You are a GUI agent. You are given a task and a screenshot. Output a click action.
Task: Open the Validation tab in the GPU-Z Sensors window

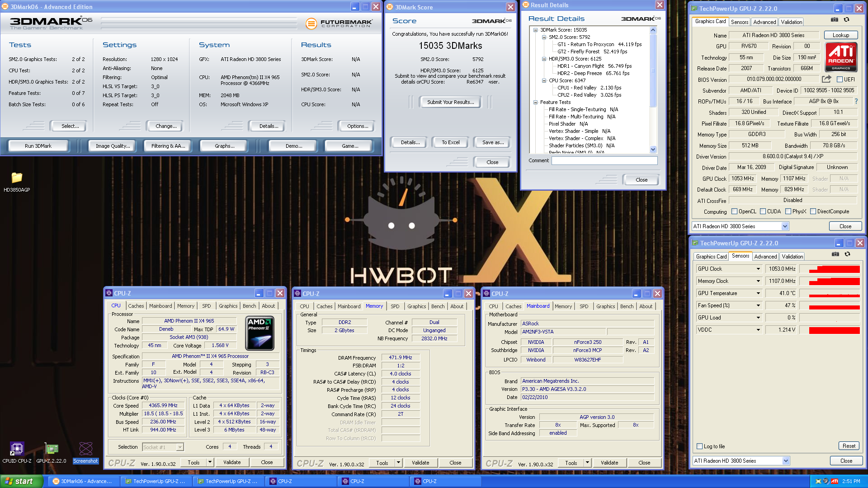pyautogui.click(x=793, y=256)
